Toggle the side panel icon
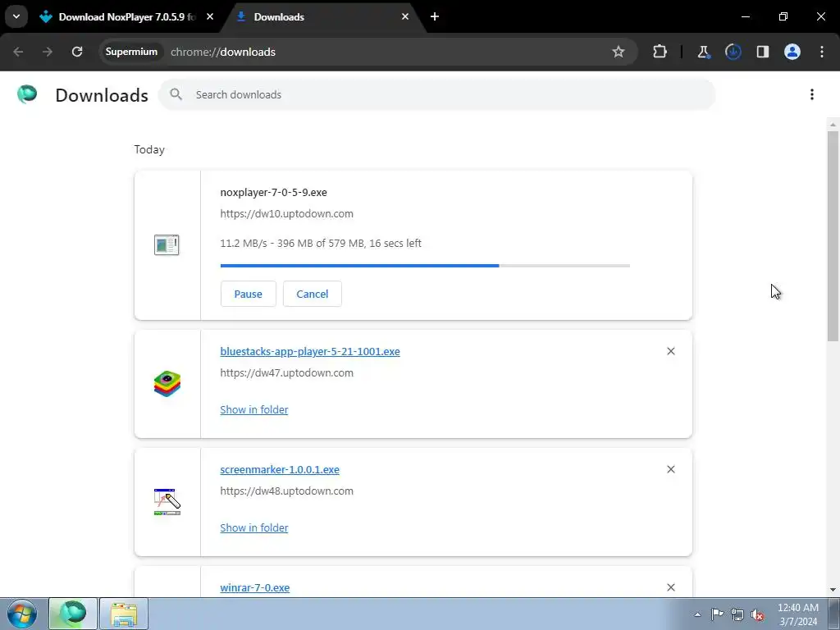 (762, 52)
